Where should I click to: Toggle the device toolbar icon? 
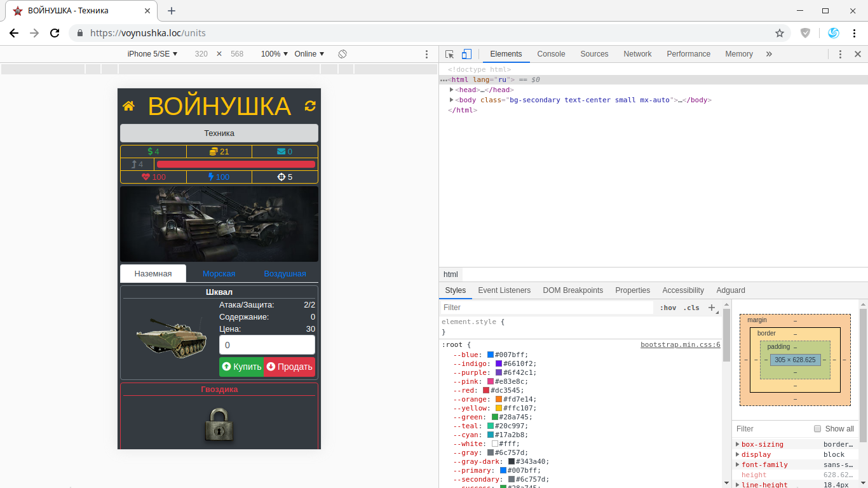coord(466,54)
